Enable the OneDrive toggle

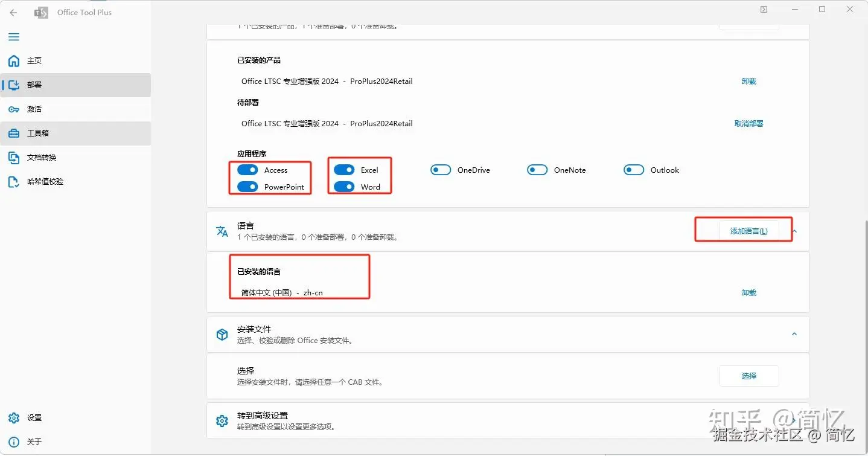coord(441,170)
